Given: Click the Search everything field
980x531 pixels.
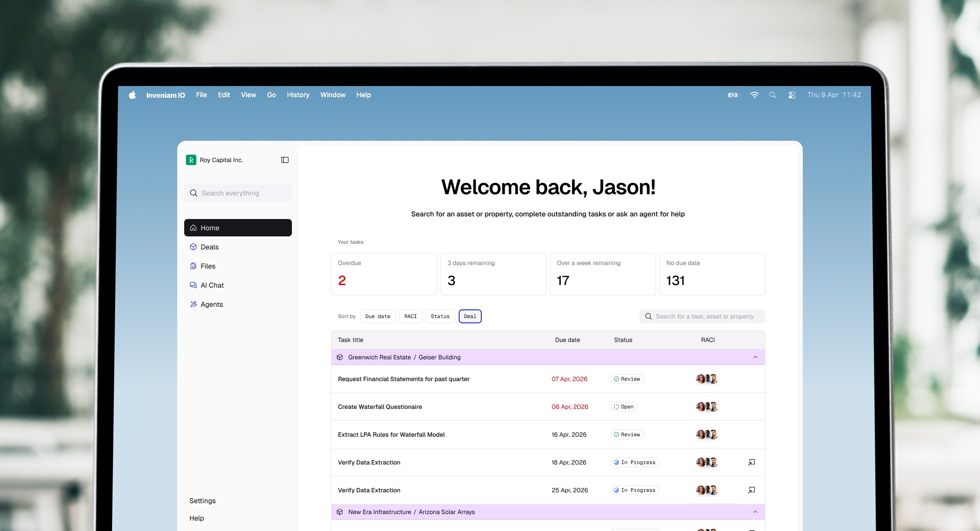Looking at the screenshot, I should click(x=238, y=193).
